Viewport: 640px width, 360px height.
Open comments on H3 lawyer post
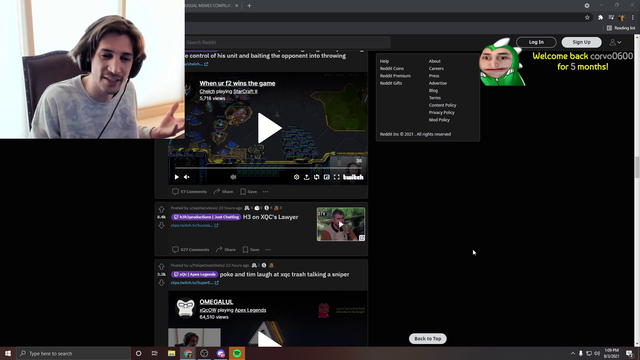(191, 249)
